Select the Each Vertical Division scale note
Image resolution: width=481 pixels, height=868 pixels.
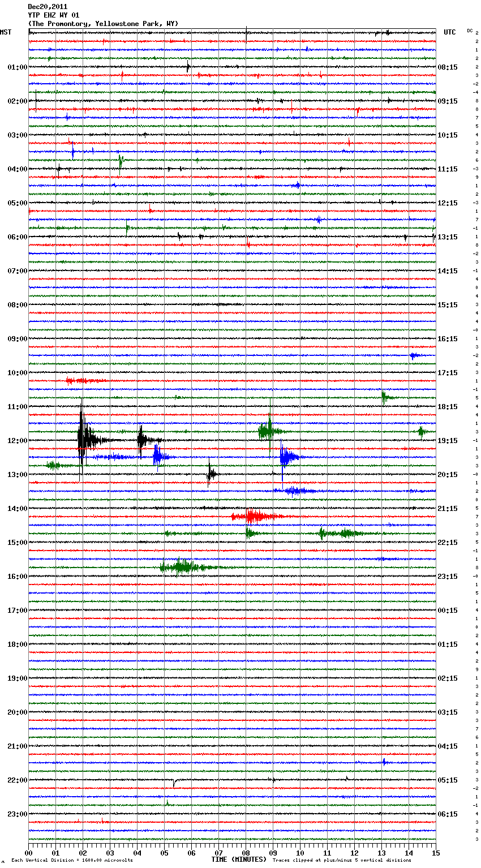coord(72,860)
